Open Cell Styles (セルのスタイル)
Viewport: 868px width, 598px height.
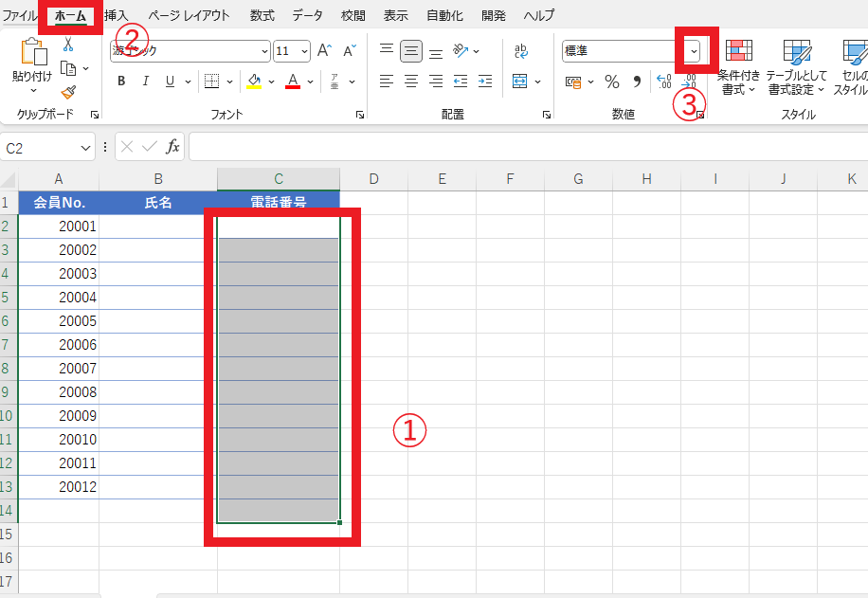pyautogui.click(x=851, y=66)
